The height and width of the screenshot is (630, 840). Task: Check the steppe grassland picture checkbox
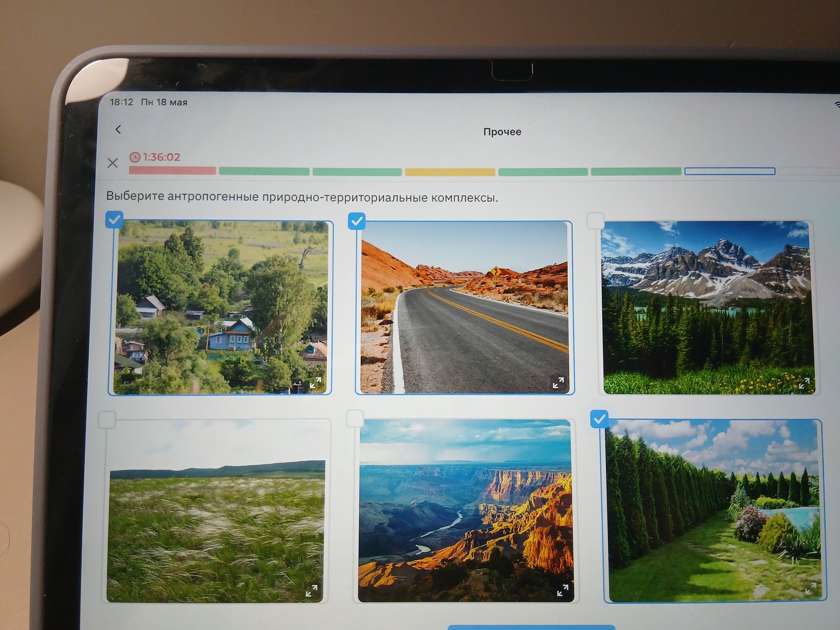tap(107, 420)
